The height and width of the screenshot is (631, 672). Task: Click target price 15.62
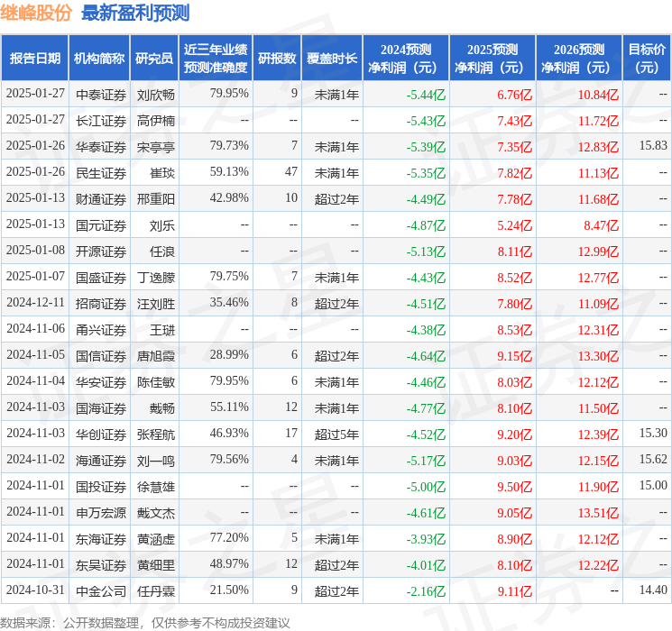coord(653,459)
